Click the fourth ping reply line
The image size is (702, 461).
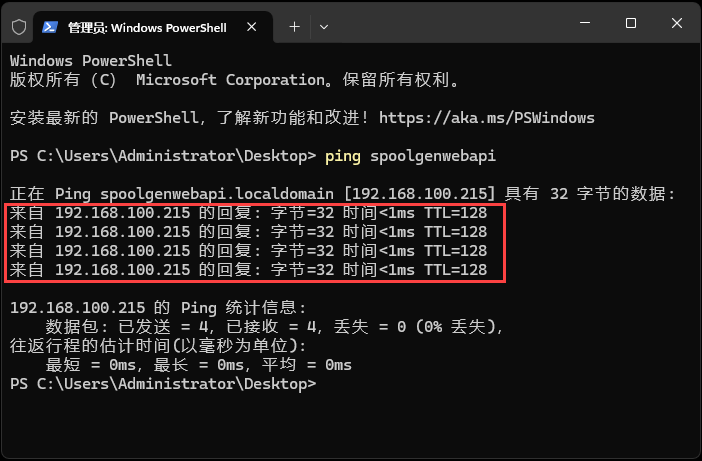coord(248,270)
